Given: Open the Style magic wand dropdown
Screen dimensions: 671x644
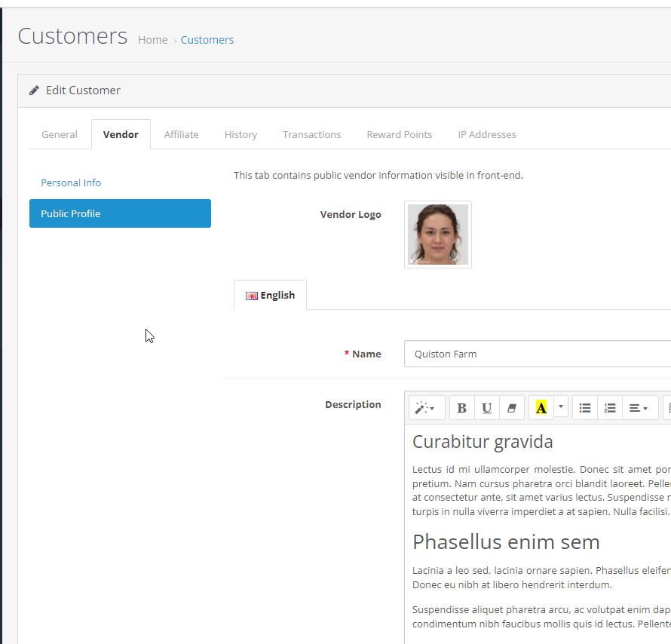Looking at the screenshot, I should 426,408.
